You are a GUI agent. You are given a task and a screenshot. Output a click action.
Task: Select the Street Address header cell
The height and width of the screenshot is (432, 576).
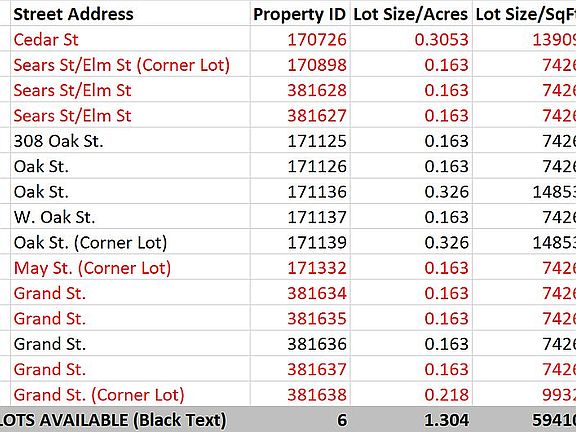point(130,14)
